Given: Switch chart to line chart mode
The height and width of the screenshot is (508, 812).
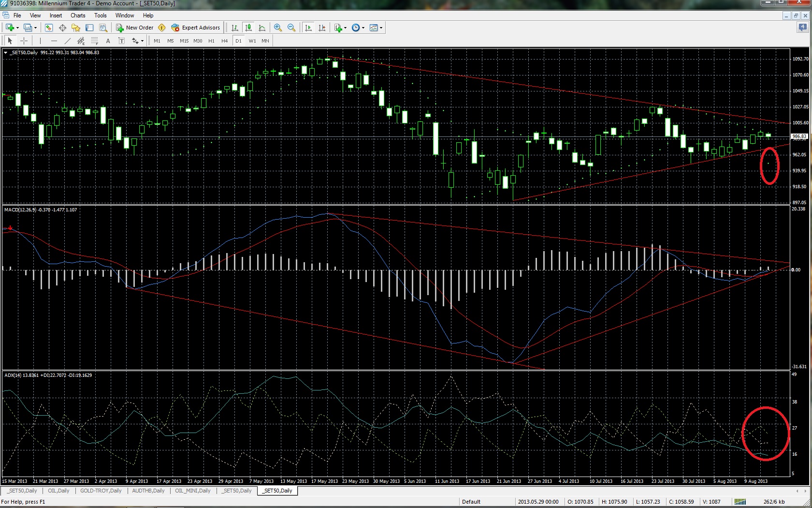Looking at the screenshot, I should pos(261,28).
